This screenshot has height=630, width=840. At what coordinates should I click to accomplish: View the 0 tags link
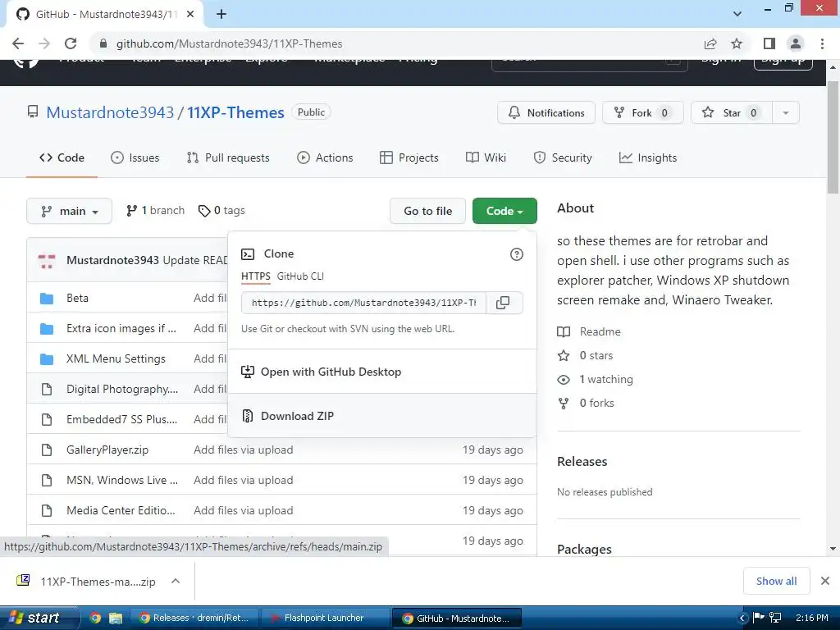221,211
